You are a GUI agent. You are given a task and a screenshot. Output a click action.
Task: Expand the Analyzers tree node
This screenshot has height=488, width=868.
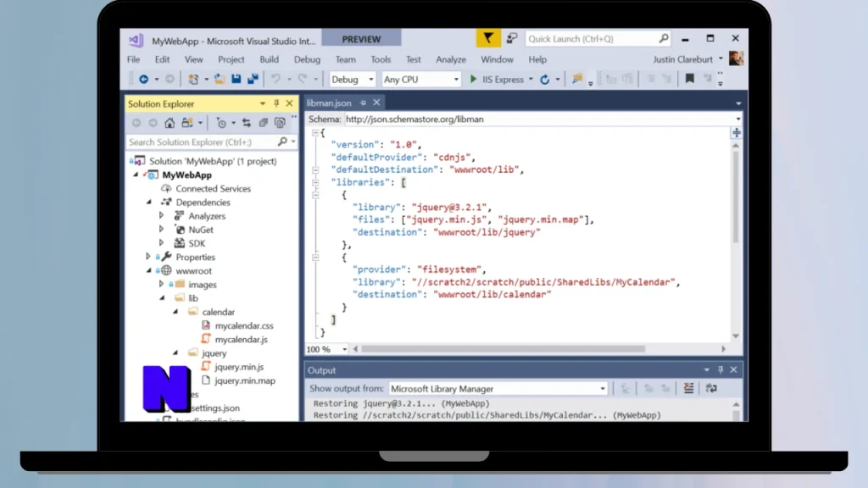coord(162,216)
